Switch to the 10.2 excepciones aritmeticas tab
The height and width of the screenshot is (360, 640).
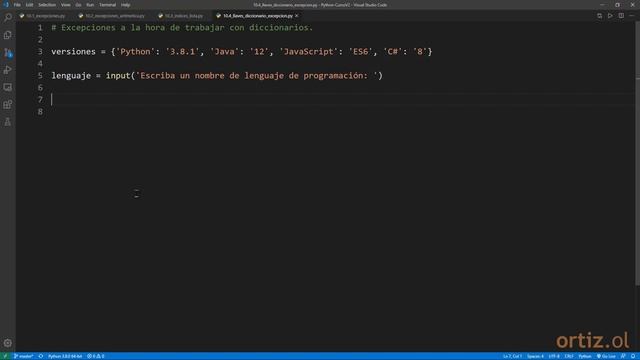coord(111,16)
